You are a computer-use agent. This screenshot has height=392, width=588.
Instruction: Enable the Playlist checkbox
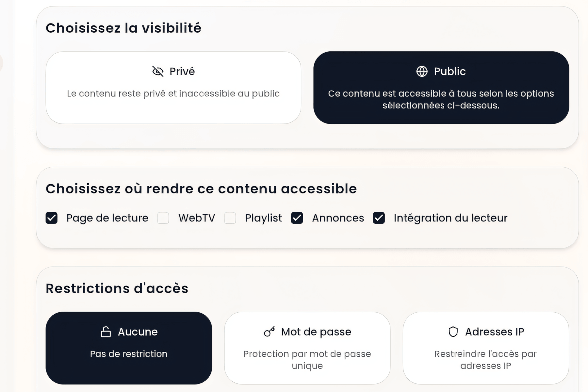230,218
